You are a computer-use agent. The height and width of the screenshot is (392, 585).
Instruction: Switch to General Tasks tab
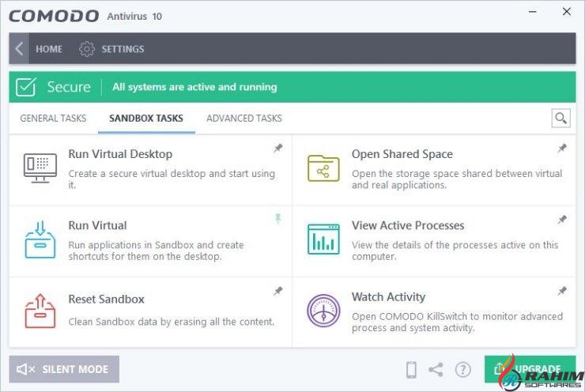pos(53,119)
